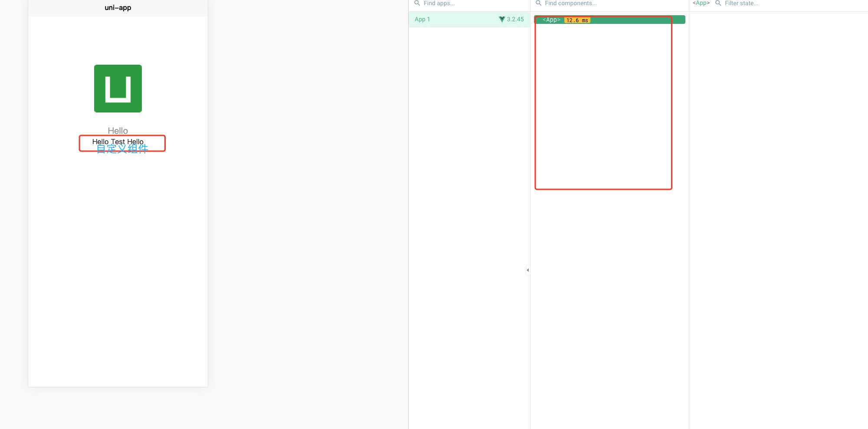Click the 12.6 ms render time badge
This screenshot has height=429, width=868.
pyautogui.click(x=577, y=20)
